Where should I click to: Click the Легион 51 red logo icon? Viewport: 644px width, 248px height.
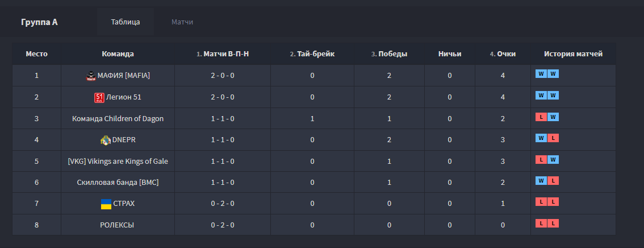pos(99,97)
